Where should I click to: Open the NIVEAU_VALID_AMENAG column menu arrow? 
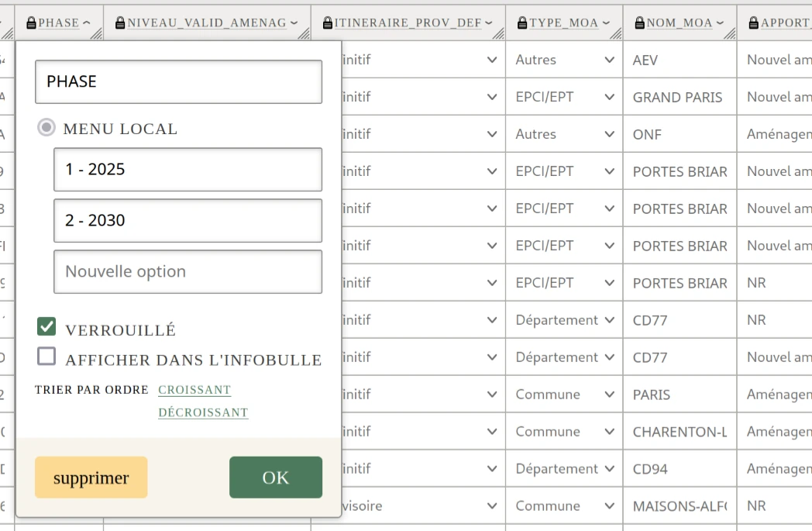point(294,23)
